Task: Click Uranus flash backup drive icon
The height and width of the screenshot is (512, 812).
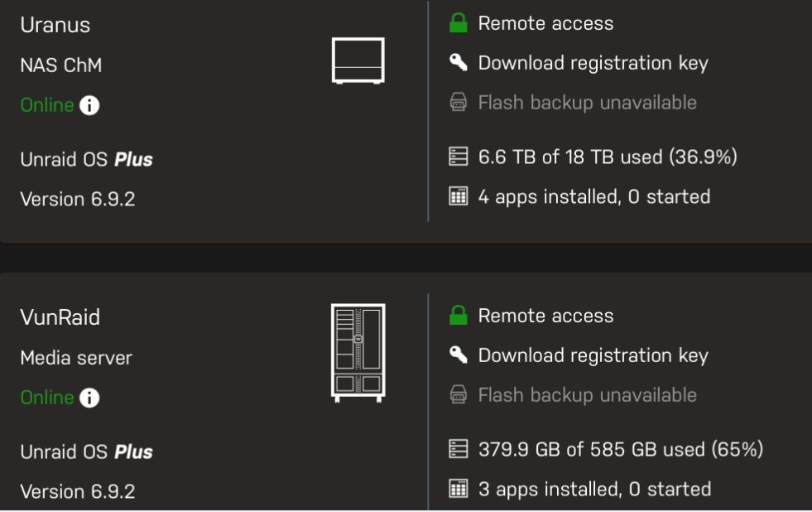Action: (459, 102)
